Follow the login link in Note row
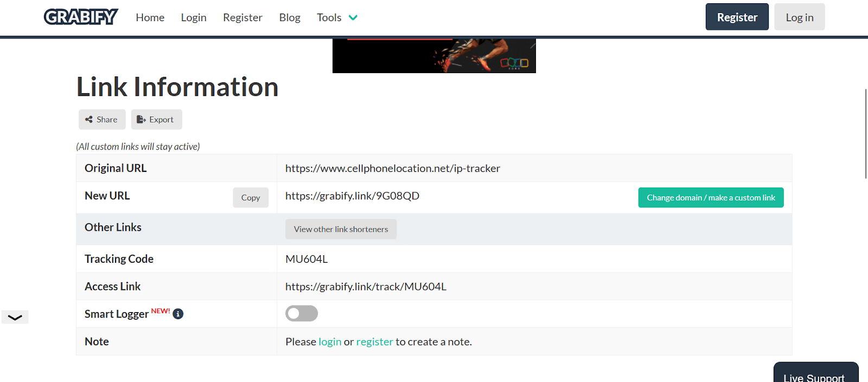Viewport: 868px width, 382px height. [330, 342]
